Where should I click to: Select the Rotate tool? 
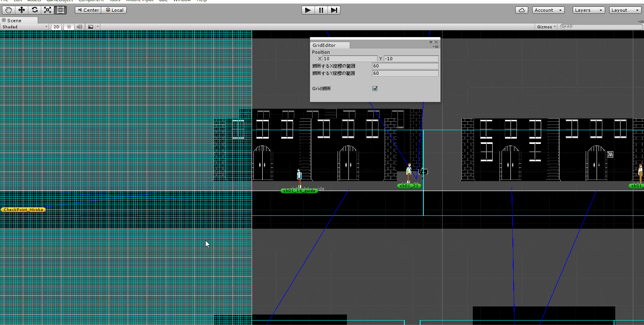(34, 10)
